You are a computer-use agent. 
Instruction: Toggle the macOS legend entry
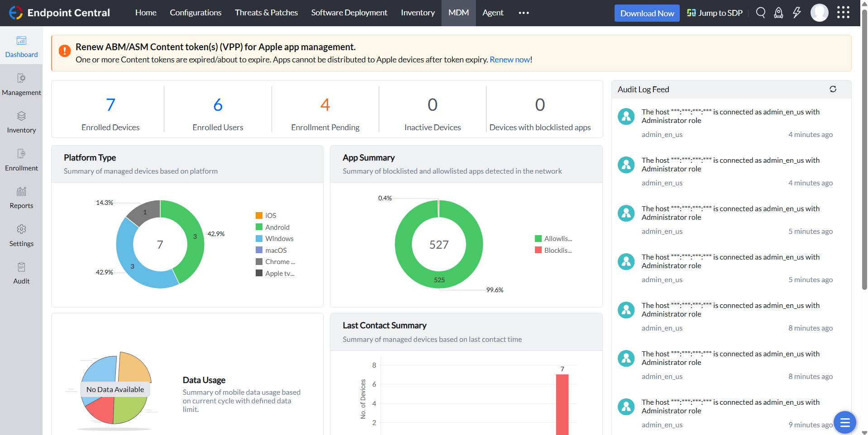tap(271, 250)
